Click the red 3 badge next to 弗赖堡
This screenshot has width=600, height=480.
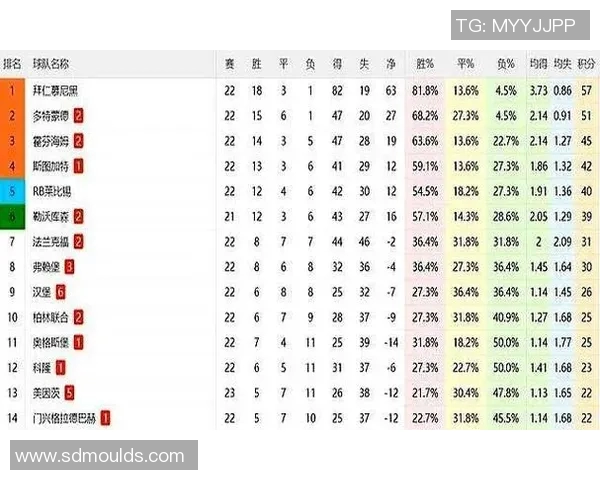pyautogui.click(x=69, y=267)
